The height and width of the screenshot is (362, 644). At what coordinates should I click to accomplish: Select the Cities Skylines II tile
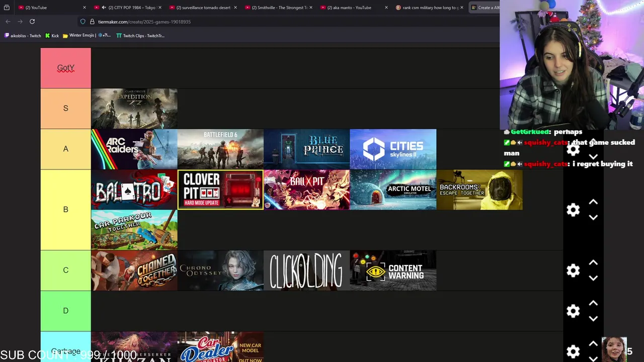coord(393,149)
